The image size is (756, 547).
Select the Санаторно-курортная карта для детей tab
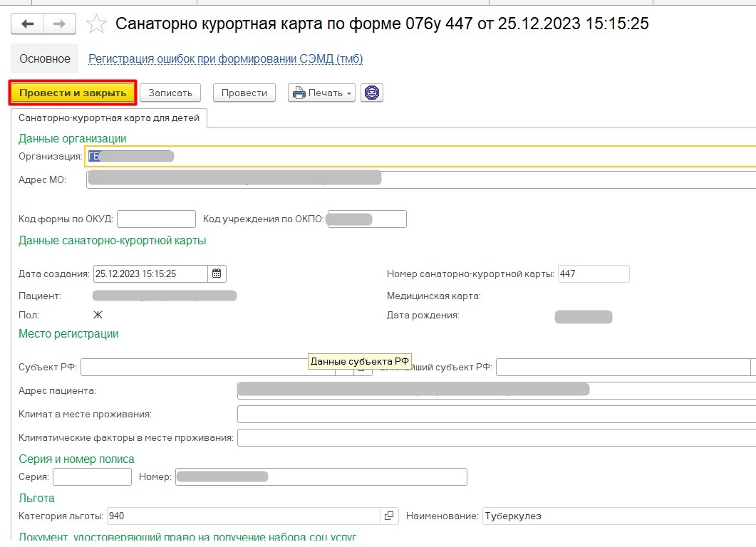click(x=109, y=118)
